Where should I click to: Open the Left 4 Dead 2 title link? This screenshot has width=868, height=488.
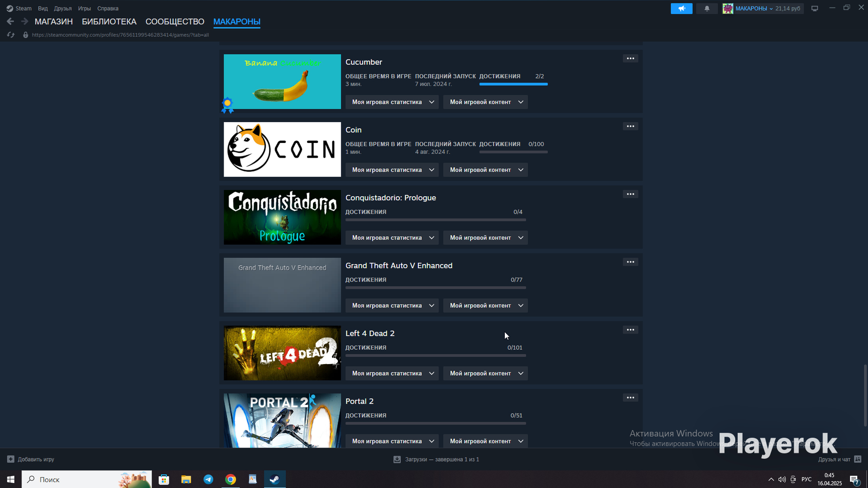tap(370, 333)
